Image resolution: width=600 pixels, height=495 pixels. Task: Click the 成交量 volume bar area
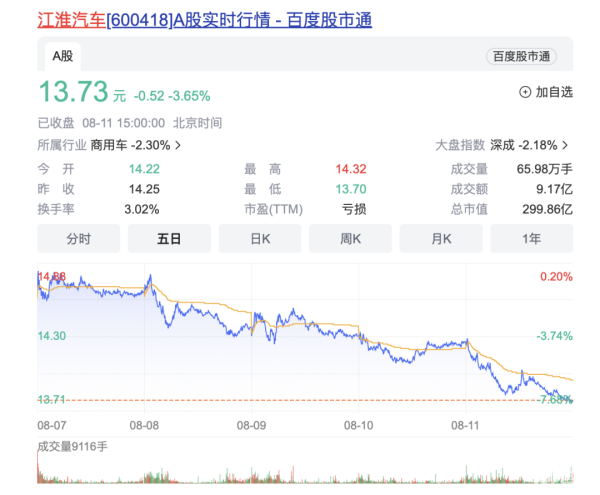300,472
